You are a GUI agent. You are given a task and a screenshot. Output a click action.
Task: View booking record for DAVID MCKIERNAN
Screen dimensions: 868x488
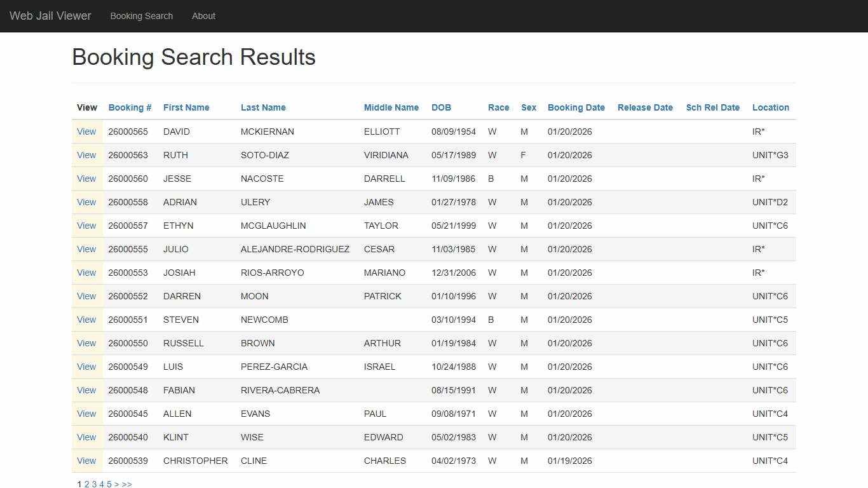click(x=86, y=132)
